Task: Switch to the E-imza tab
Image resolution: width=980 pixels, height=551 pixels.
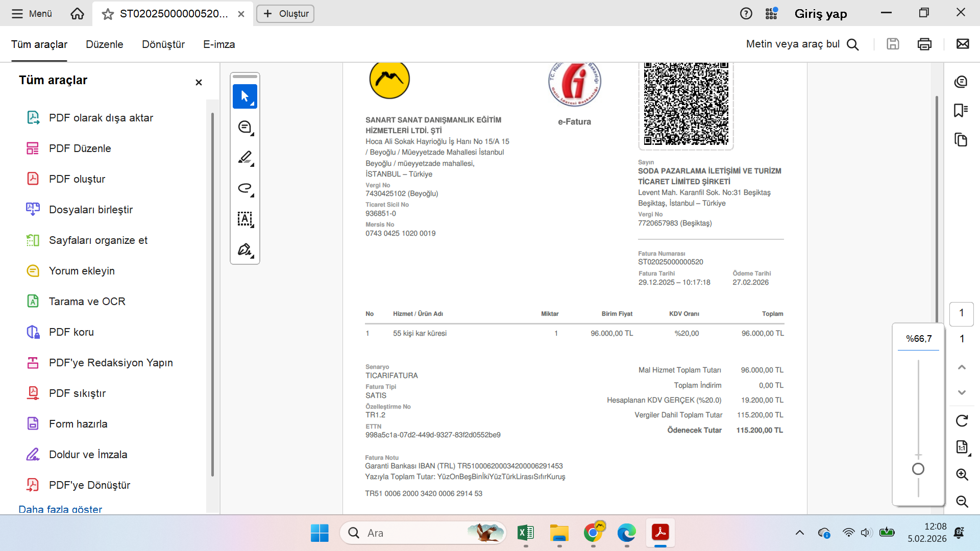Action: pyautogui.click(x=219, y=44)
